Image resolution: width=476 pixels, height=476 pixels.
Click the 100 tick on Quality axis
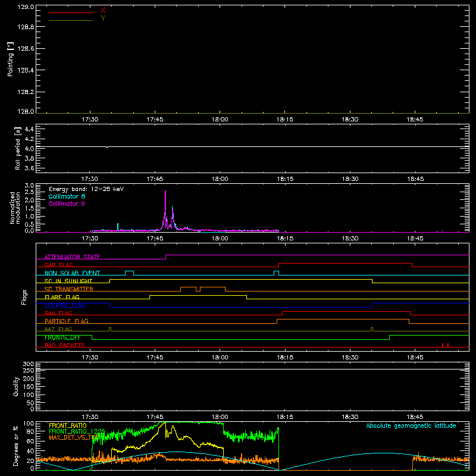[28, 394]
